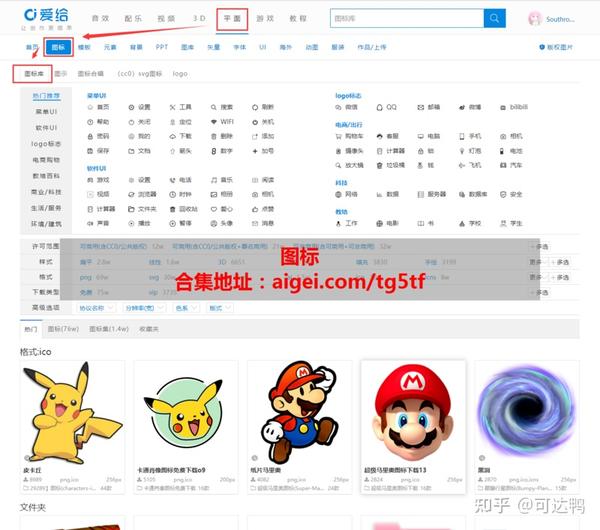Viewport: 600px width, 530px height.
Task: Select the 购物车 shopping cart icon entry
Action: coord(350,136)
